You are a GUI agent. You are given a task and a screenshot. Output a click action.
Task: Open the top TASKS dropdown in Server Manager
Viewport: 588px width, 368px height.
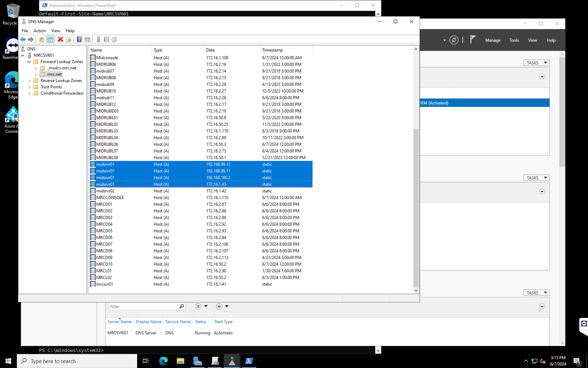coord(536,62)
